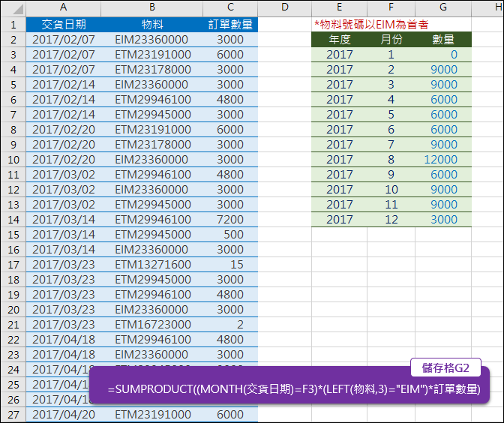
Task: Select row 27 header
Action: pyautogui.click(x=13, y=415)
